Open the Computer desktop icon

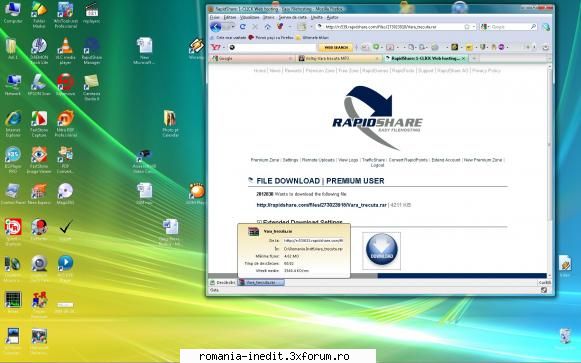pyautogui.click(x=13, y=12)
